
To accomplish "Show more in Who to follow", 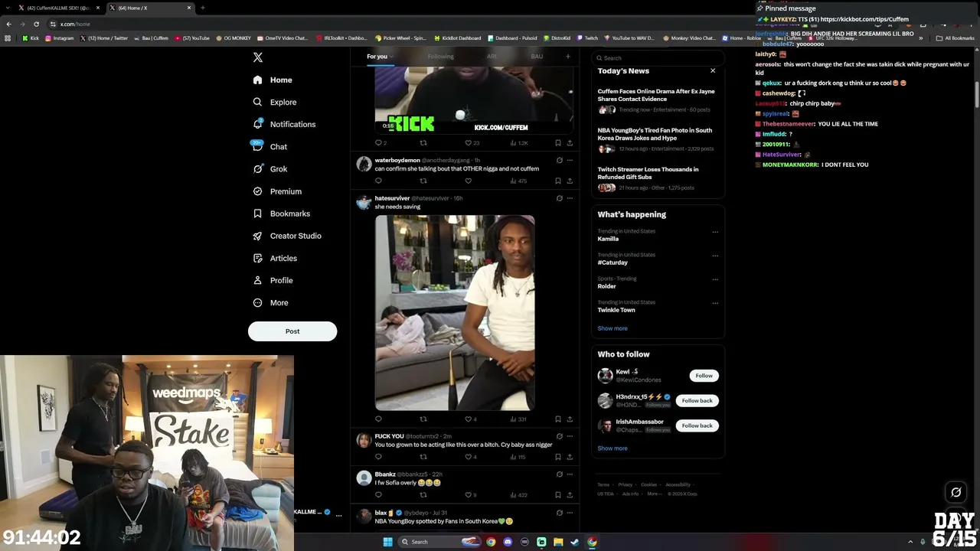I will tap(612, 448).
